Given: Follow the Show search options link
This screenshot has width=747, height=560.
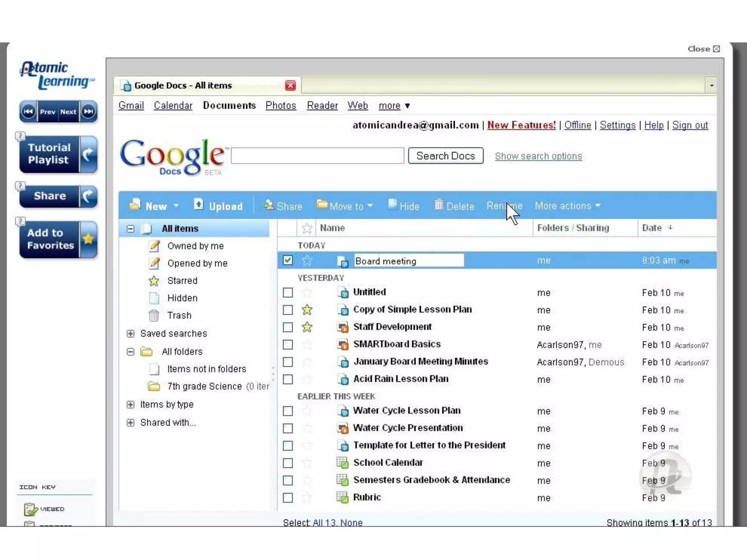Looking at the screenshot, I should [x=538, y=156].
